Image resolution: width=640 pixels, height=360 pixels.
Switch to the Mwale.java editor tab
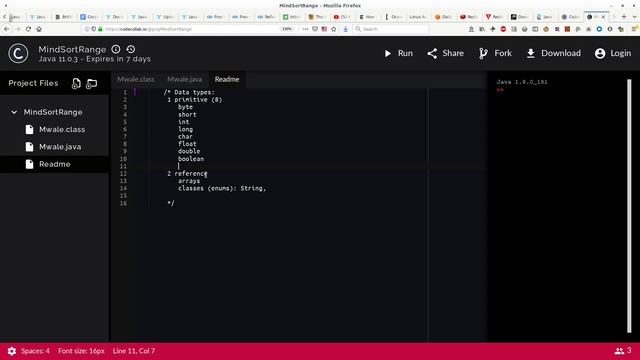(x=184, y=79)
